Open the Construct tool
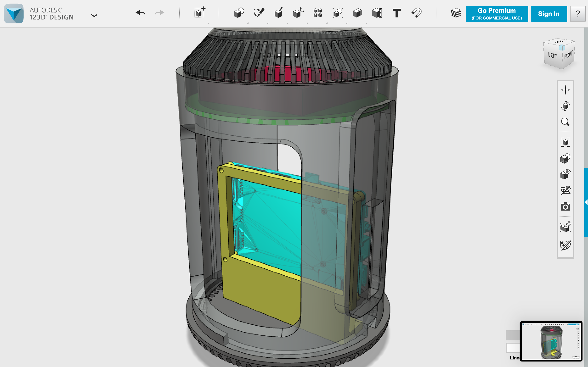588x367 pixels. coord(278,13)
